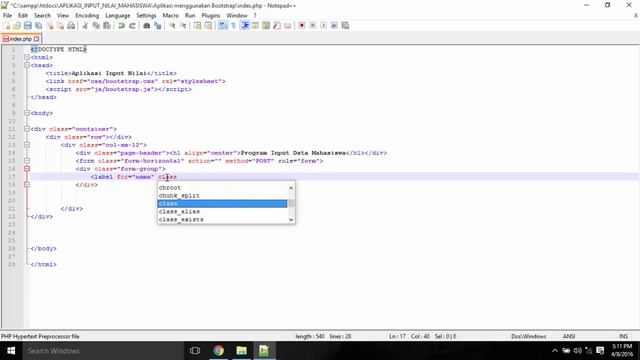Screen dimensions: 640x360
Task: Launch Google Chrome from taskbar
Action: (x=218, y=351)
